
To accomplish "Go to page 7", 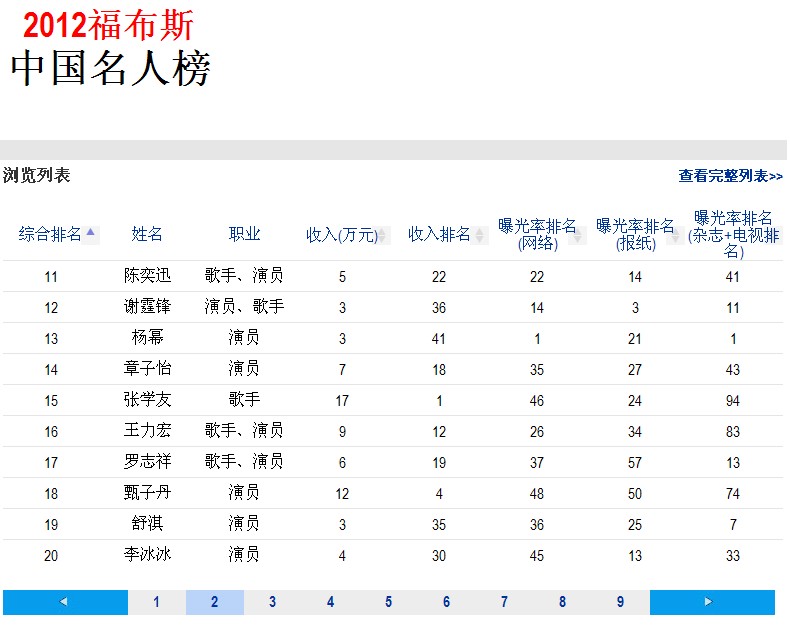I will (x=504, y=602).
